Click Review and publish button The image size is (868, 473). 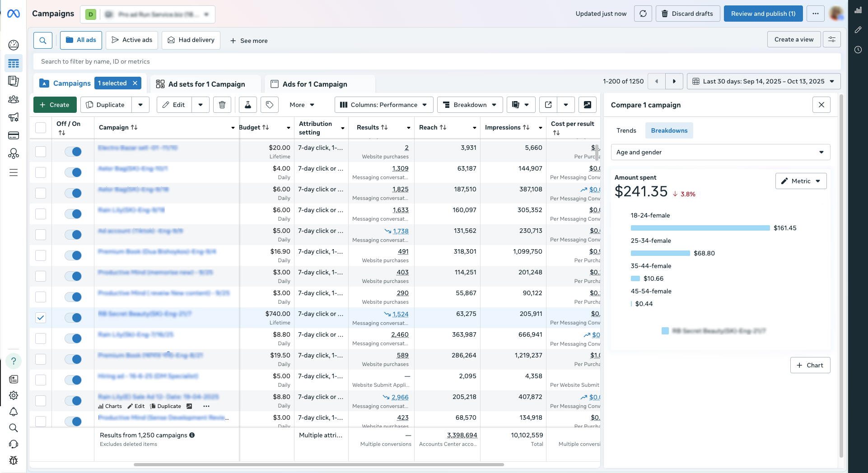pyautogui.click(x=763, y=14)
